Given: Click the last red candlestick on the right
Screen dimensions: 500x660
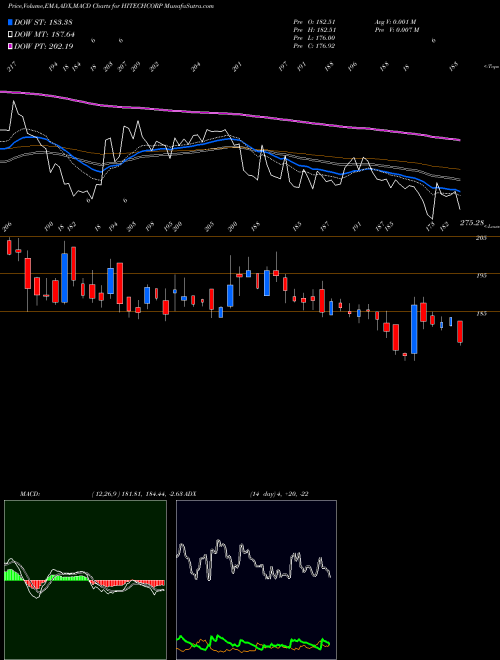Looking at the screenshot, I should pyautogui.click(x=460, y=332).
